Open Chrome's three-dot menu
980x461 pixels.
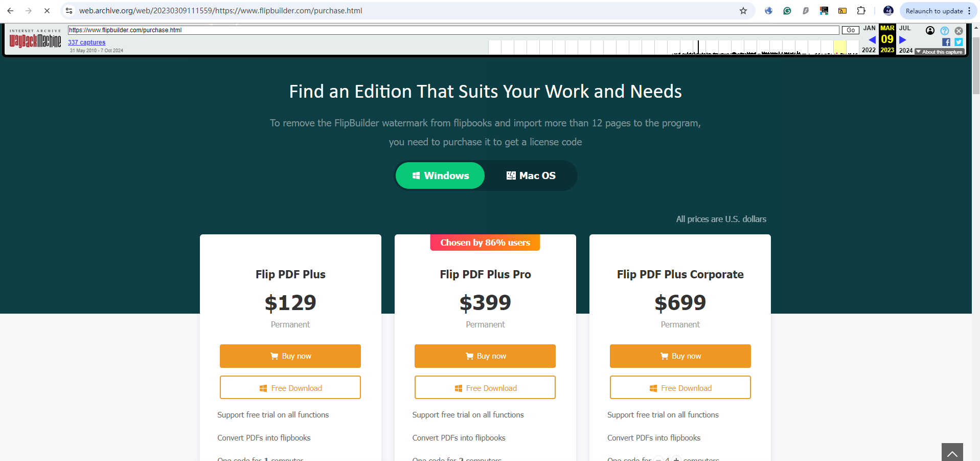[969, 11]
